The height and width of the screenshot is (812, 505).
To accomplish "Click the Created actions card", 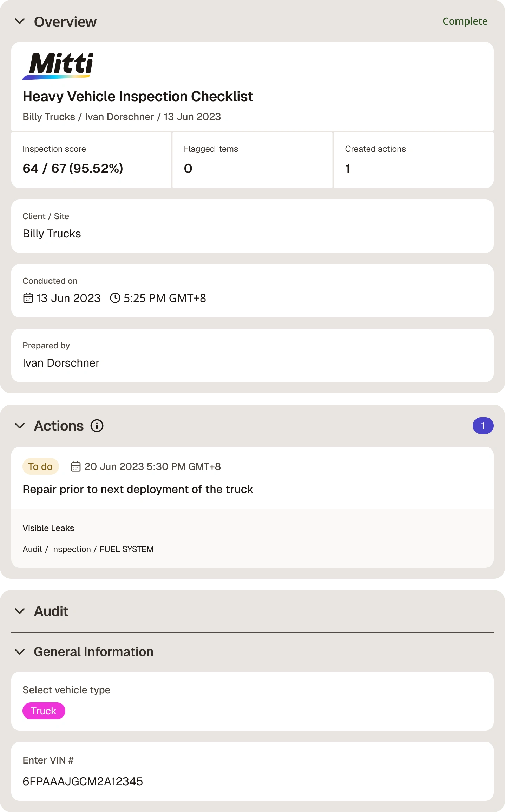I will tap(414, 160).
